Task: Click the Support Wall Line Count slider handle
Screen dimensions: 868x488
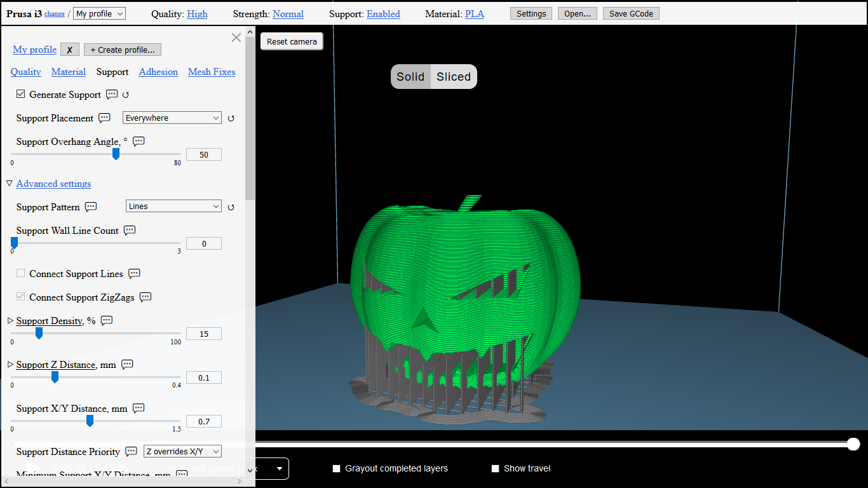Action: pyautogui.click(x=14, y=243)
